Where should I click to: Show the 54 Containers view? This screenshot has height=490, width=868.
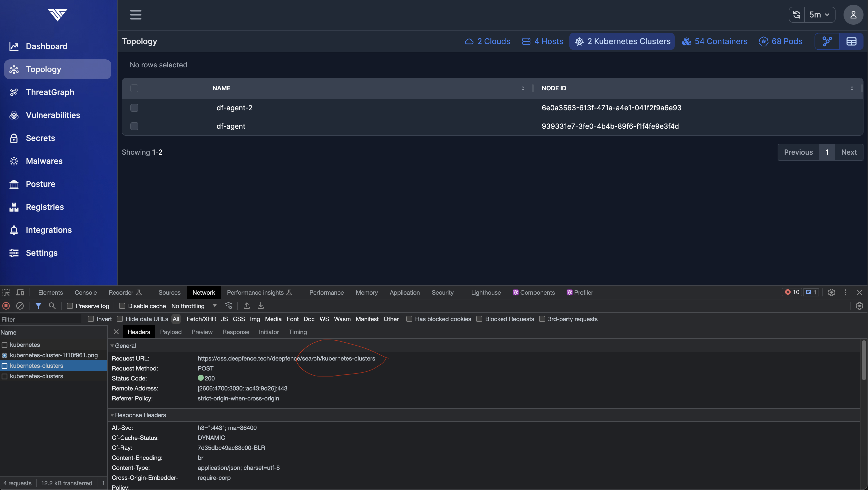click(715, 41)
